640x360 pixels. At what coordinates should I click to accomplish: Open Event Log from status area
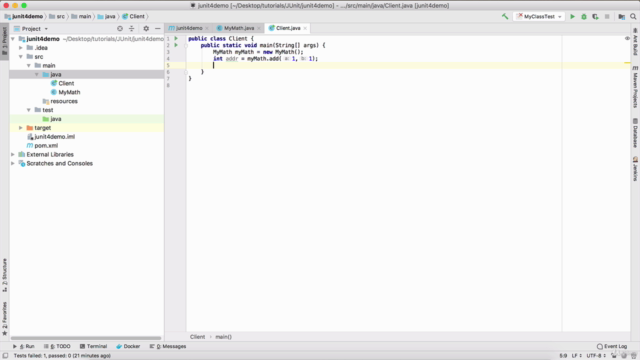coord(611,346)
